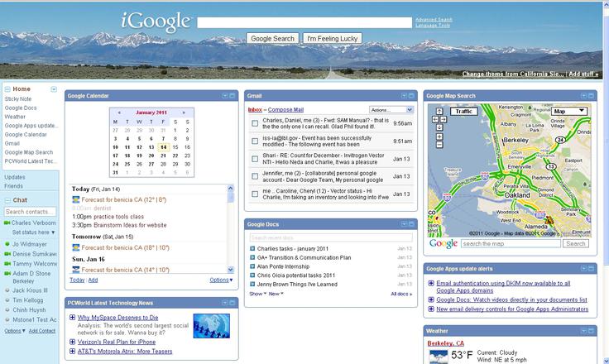609x364 pixels.
Task: Click video chat icon beside Denise Sumikawa
Action: coord(7,254)
